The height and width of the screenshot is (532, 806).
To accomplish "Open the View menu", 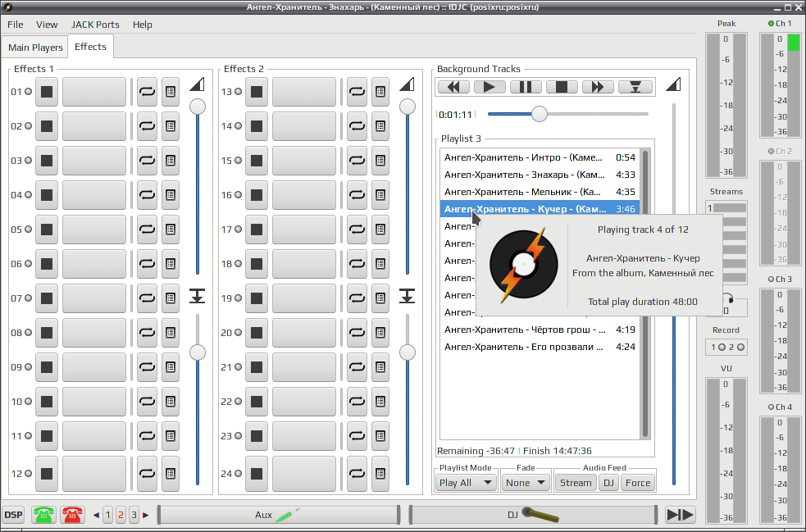I will pos(47,25).
